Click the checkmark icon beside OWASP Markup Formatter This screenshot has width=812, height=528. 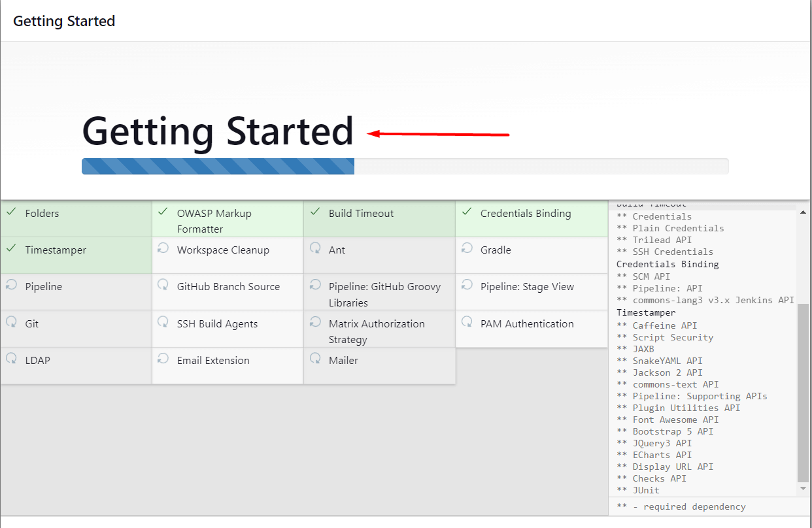(163, 212)
